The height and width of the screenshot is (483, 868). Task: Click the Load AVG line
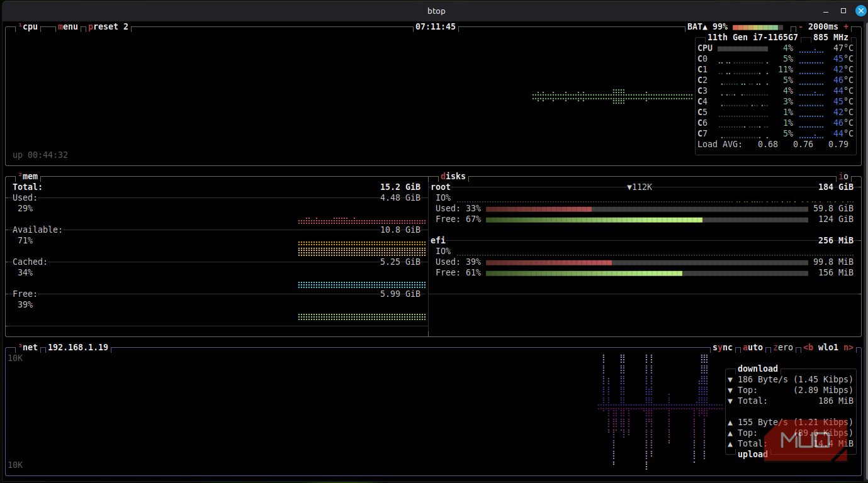[773, 145]
